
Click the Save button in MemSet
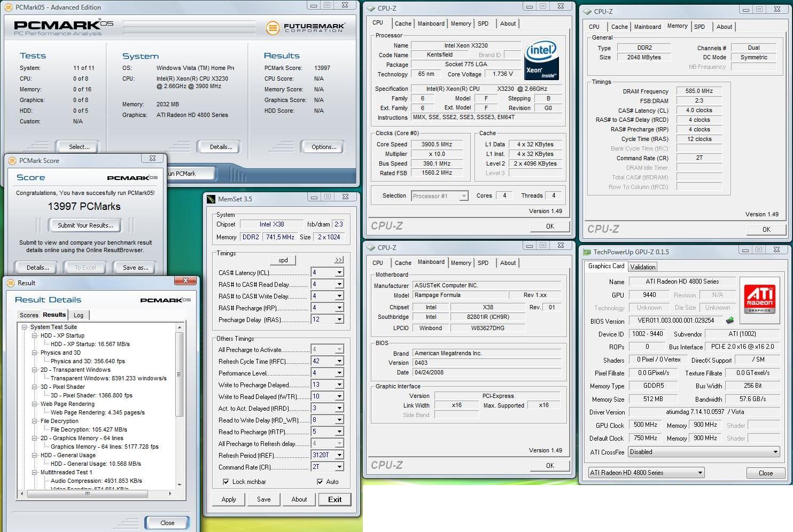click(x=264, y=499)
